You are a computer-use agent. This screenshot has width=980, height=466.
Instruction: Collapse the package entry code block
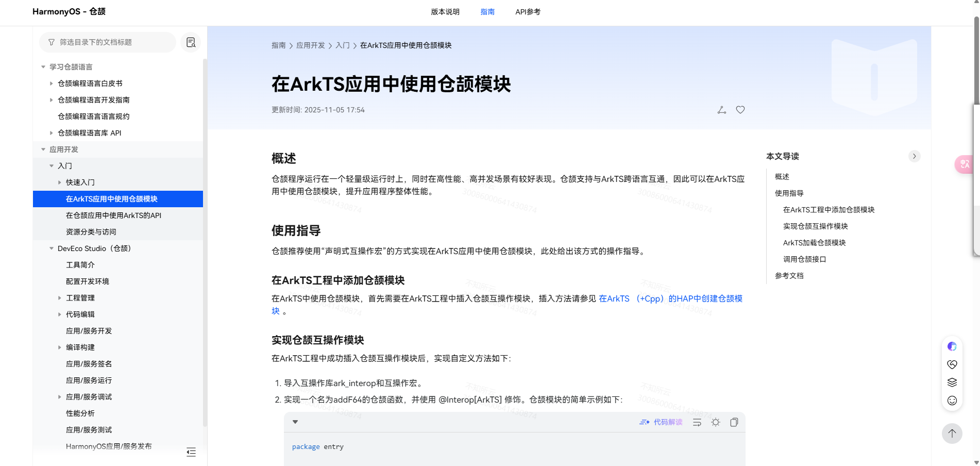click(295, 422)
